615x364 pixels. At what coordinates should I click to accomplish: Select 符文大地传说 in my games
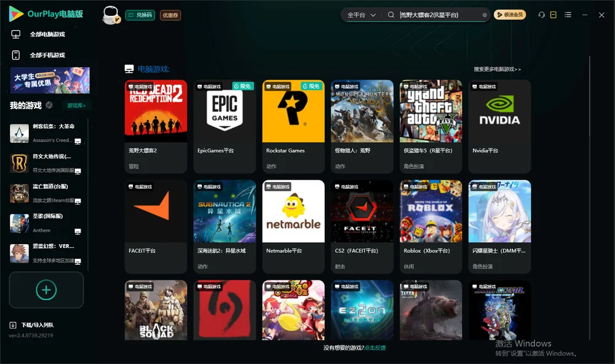click(46, 163)
